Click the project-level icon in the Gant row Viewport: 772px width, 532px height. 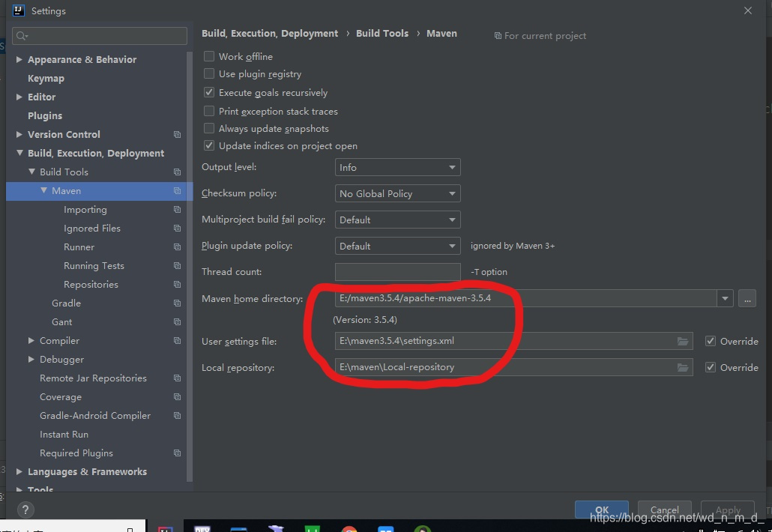(177, 321)
